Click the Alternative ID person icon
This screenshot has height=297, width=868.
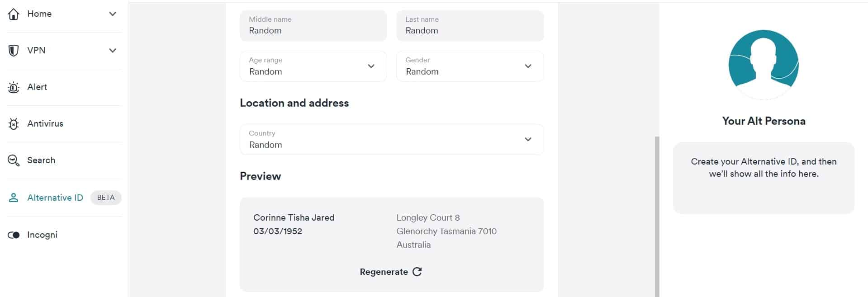[x=14, y=198]
